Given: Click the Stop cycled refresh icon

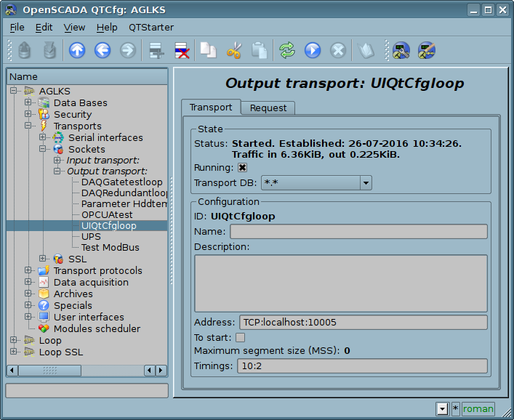Looking at the screenshot, I should tap(337, 50).
